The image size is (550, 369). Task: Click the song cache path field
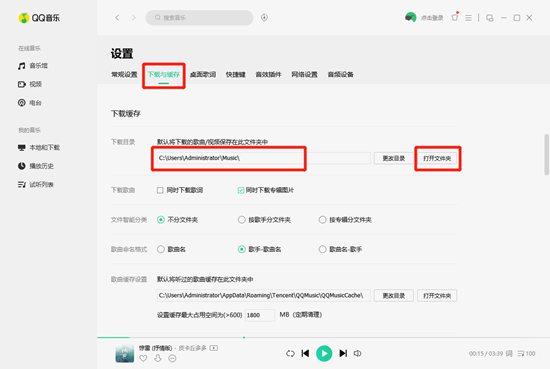coord(263,295)
